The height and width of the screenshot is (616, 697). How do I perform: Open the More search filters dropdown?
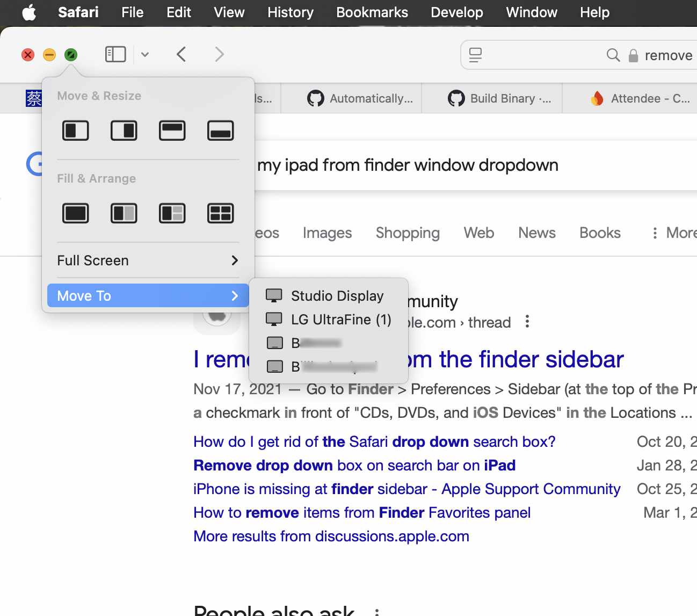click(x=673, y=233)
